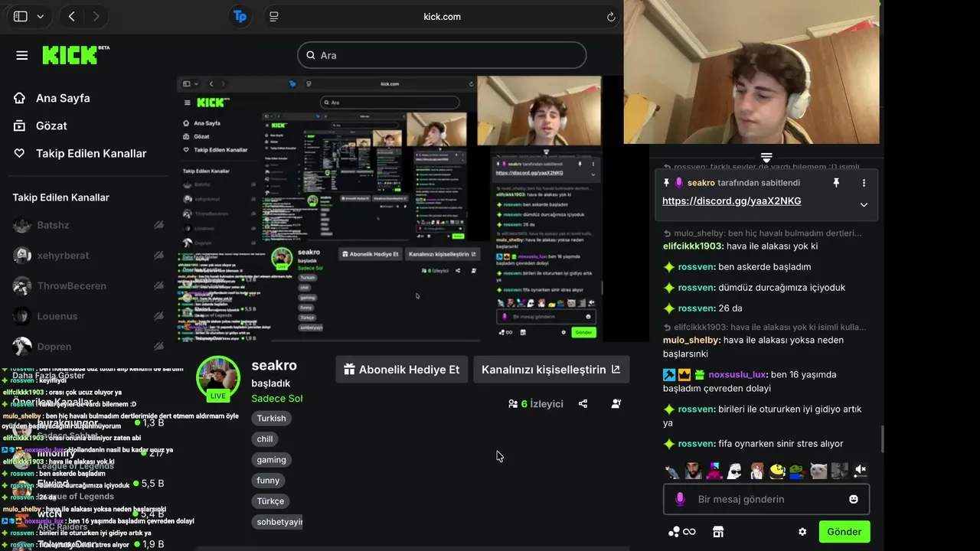Click the user report icon beside share
Screen dimensions: 980x551
[616, 403]
